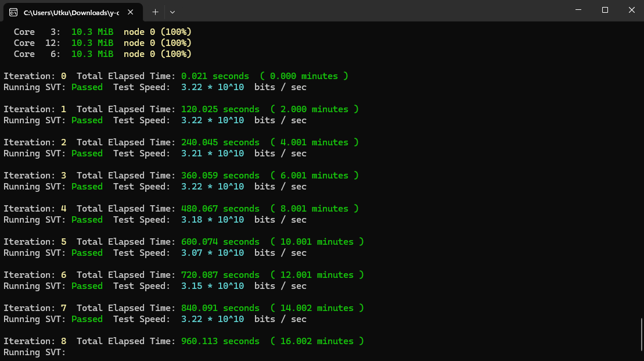Click '360.059 seconds' elapsed time
This screenshot has height=361, width=644.
(220, 176)
